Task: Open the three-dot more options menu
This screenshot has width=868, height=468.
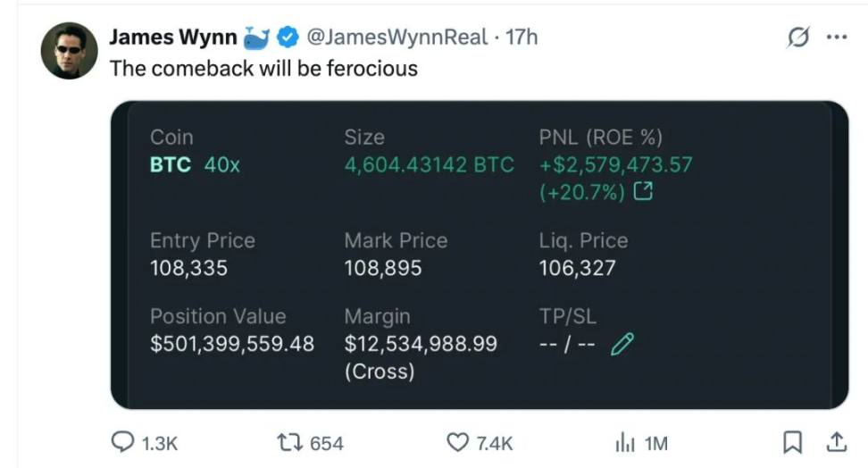Action: pyautogui.click(x=837, y=38)
